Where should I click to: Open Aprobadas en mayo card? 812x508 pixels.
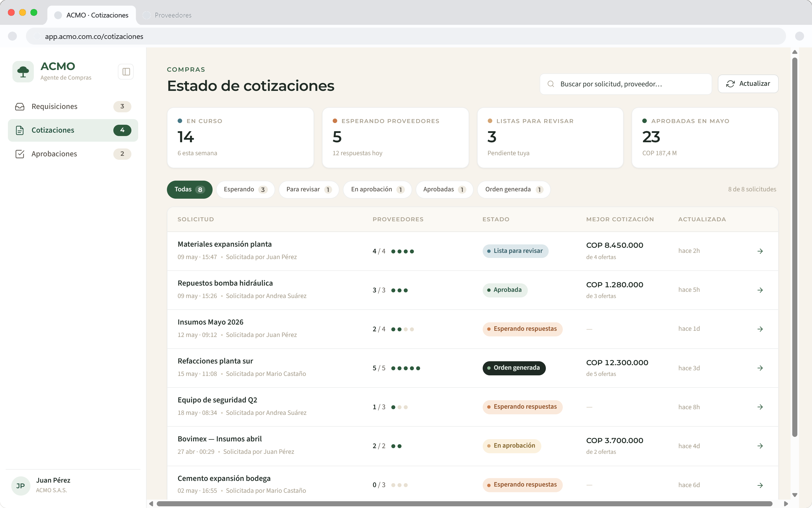(x=705, y=138)
